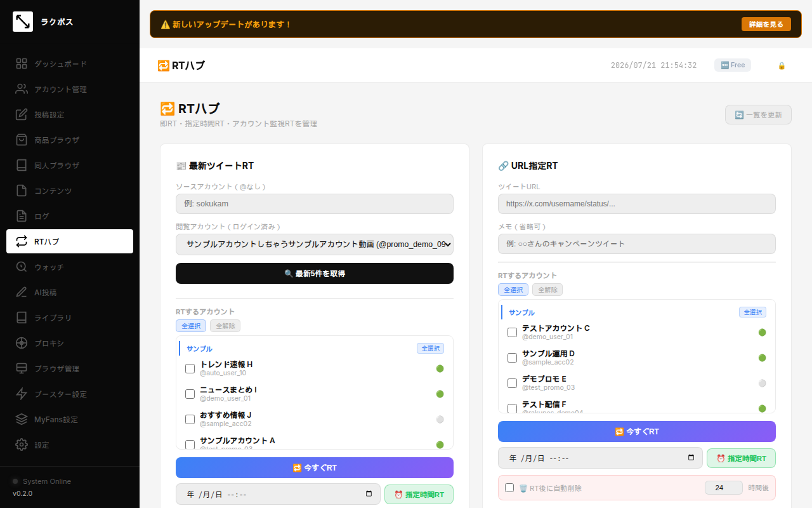The image size is (812, 508).
Task: Check the トレンド速報 H account checkbox
Action: coord(190,368)
